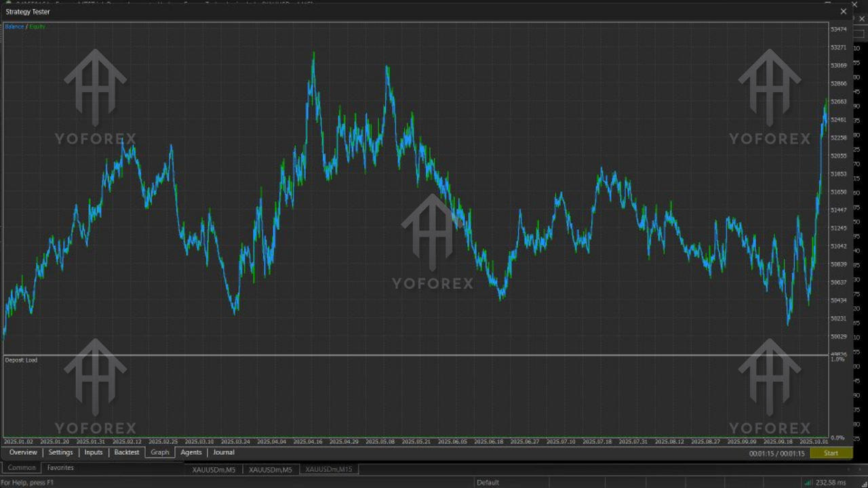
Task: Open the Settings tab
Action: [60, 452]
